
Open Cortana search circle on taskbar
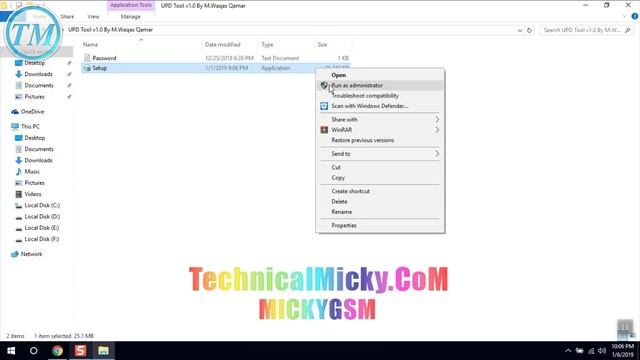(33, 351)
